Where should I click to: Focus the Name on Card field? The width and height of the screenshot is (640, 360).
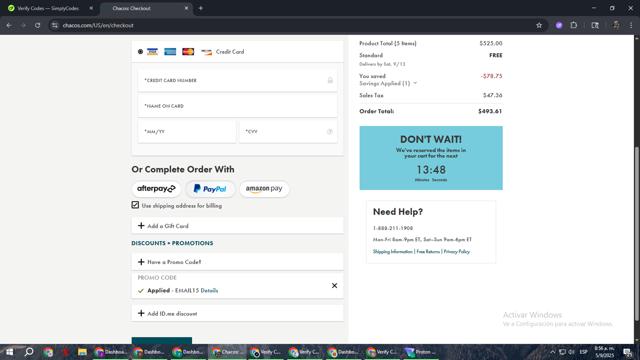click(x=238, y=106)
